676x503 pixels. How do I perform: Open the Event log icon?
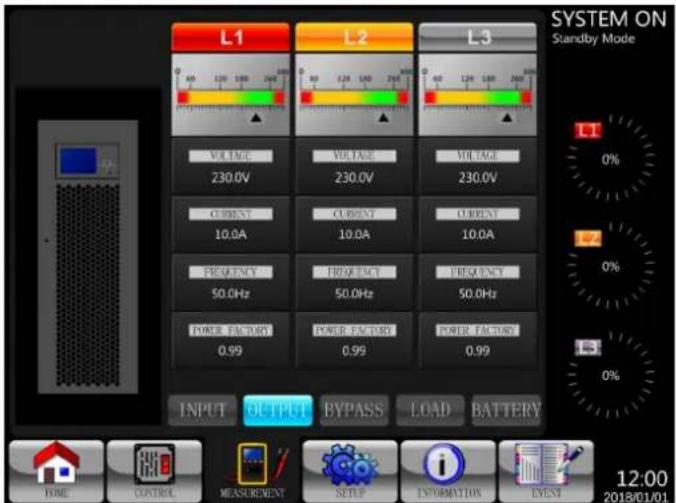point(546,471)
